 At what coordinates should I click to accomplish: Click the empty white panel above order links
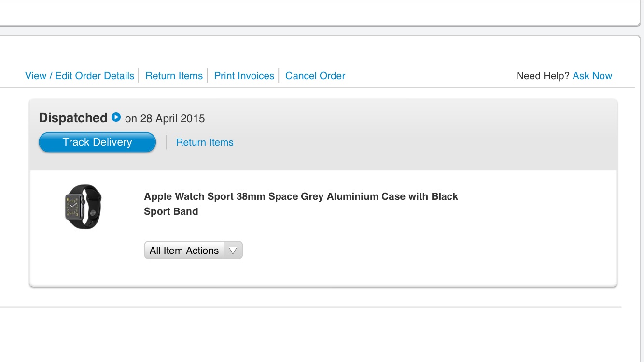point(319,12)
